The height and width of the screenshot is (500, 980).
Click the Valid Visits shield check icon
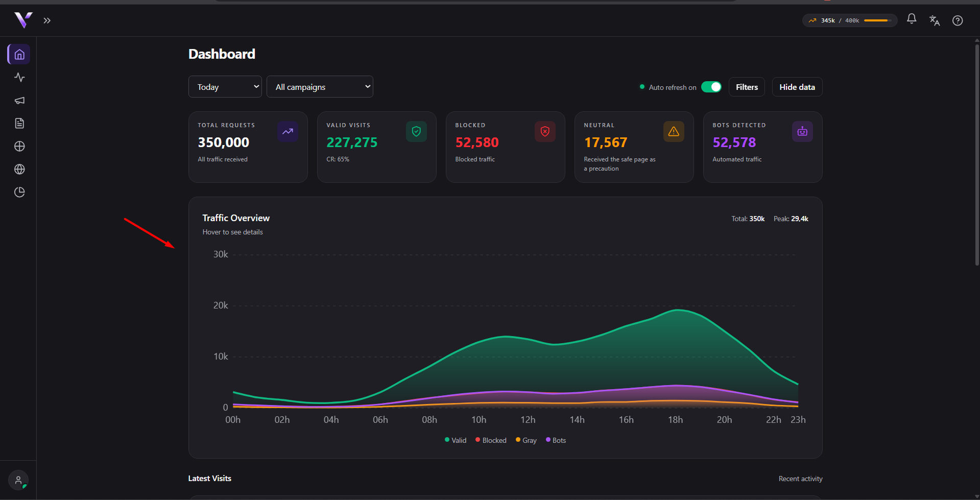(x=417, y=132)
